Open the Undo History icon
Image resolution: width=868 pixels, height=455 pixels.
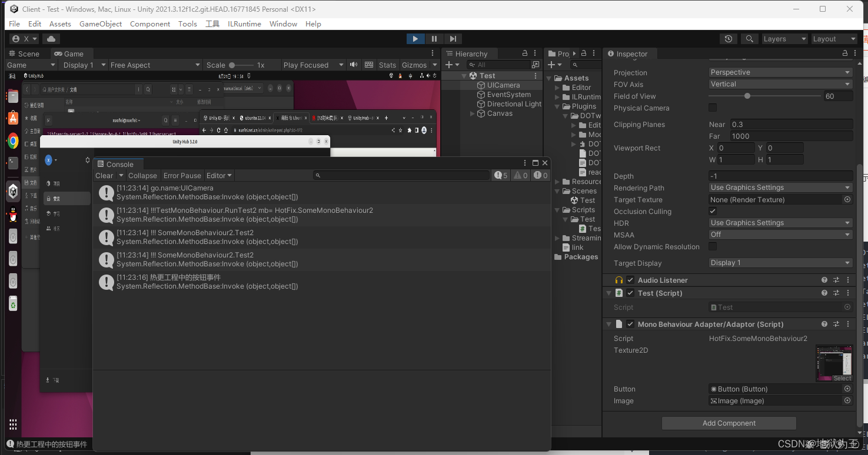tap(729, 39)
